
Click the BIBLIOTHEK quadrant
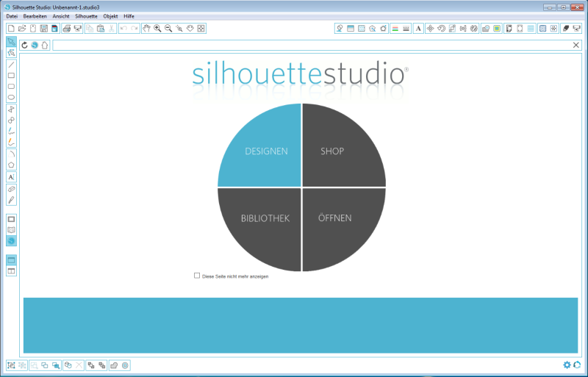point(265,218)
